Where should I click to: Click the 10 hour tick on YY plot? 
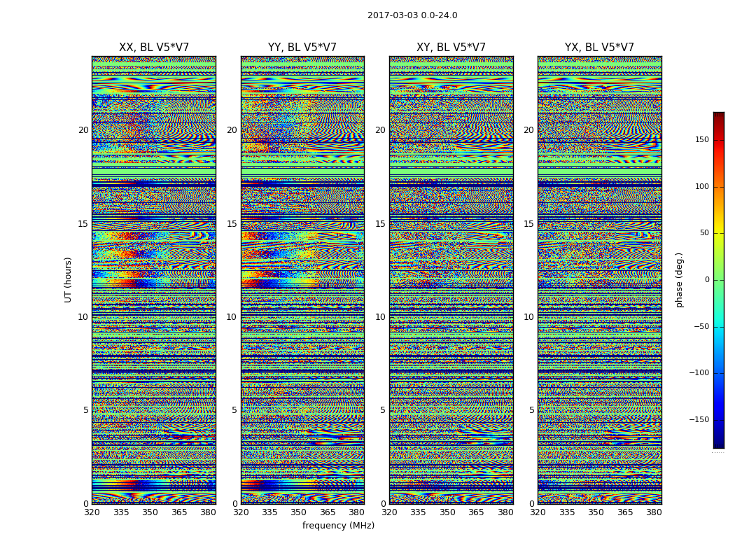(232, 317)
